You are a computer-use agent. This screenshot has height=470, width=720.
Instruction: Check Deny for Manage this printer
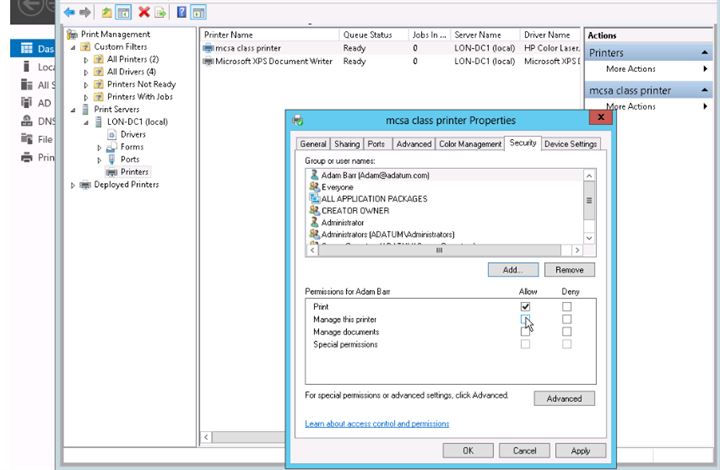click(566, 319)
